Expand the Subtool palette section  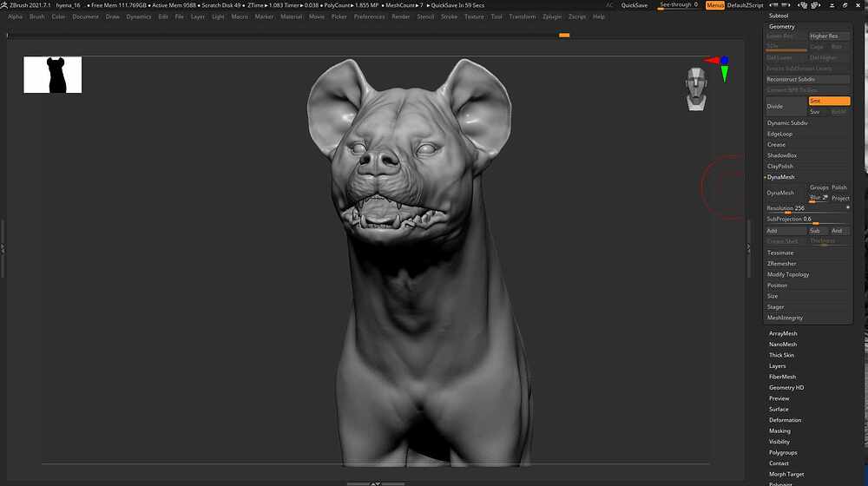(x=779, y=16)
